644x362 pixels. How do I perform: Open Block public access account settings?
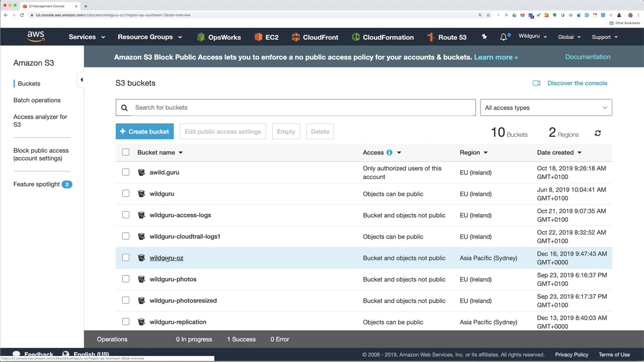click(41, 154)
